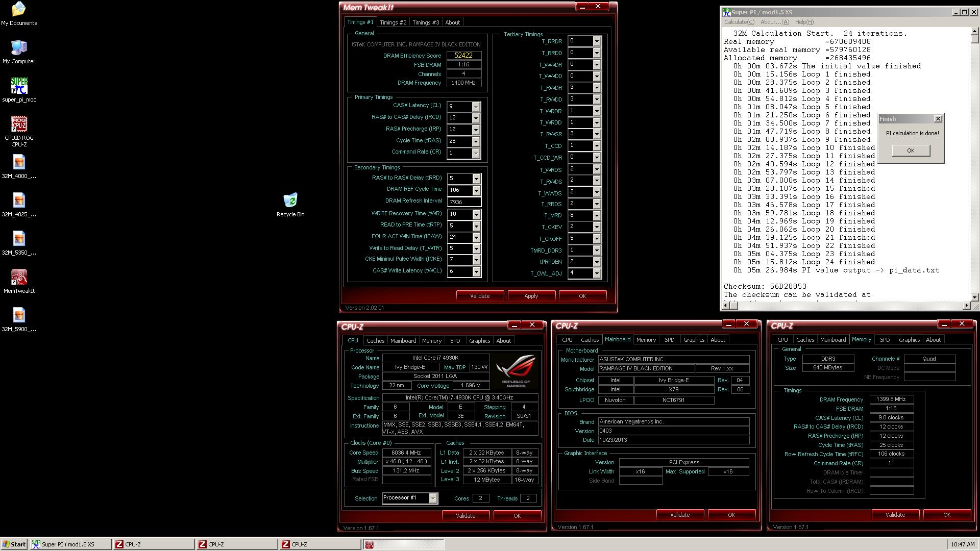Launch CPUID ROG CPU-Z desktop shortcut

[19, 131]
